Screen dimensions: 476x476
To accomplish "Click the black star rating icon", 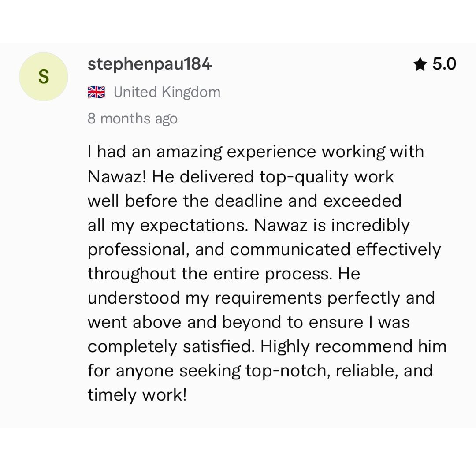I will pos(420,64).
